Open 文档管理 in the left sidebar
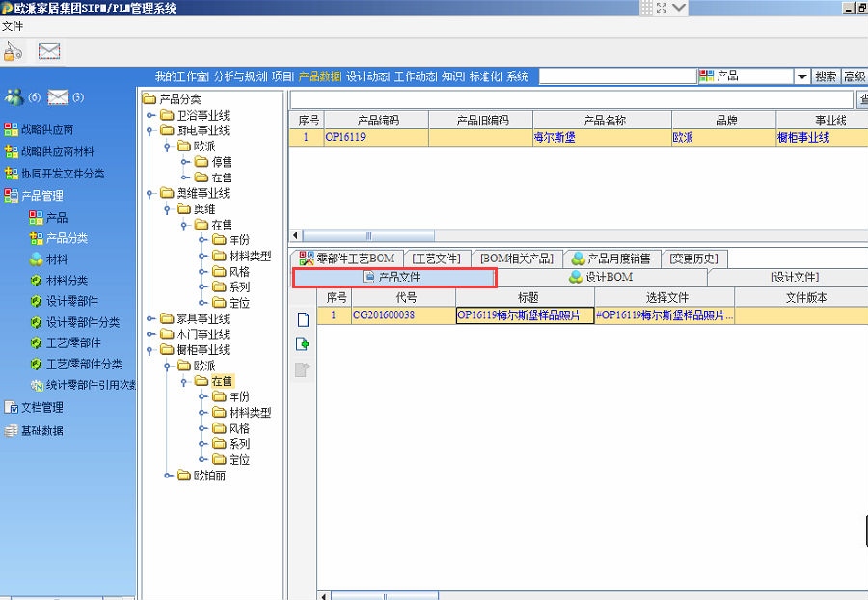The width and height of the screenshot is (868, 600). coord(41,407)
